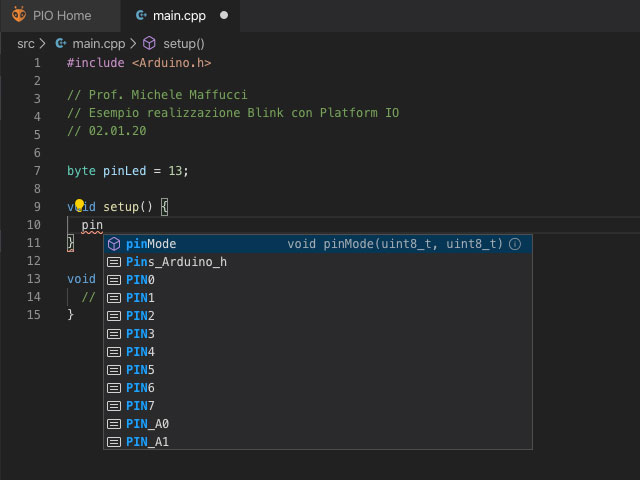The width and height of the screenshot is (640, 480).
Task: Open the setup() breadcrumb symbol list
Action: coord(183,43)
